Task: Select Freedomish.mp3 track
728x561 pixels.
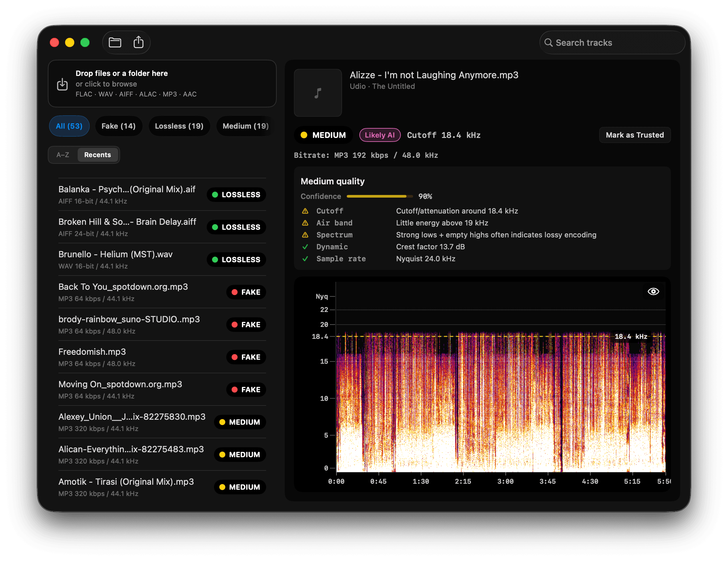Action: [x=162, y=357]
